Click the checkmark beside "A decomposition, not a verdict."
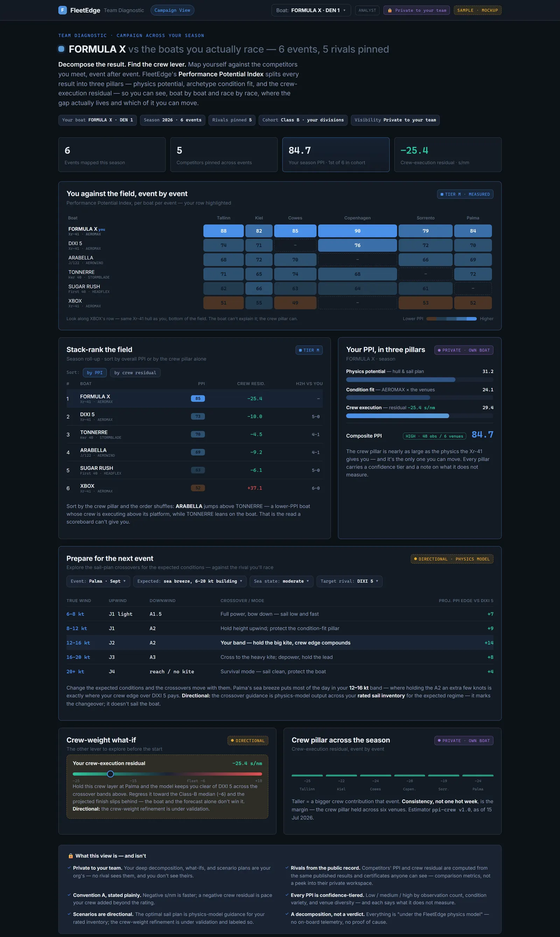The width and height of the screenshot is (560, 937). (x=287, y=914)
